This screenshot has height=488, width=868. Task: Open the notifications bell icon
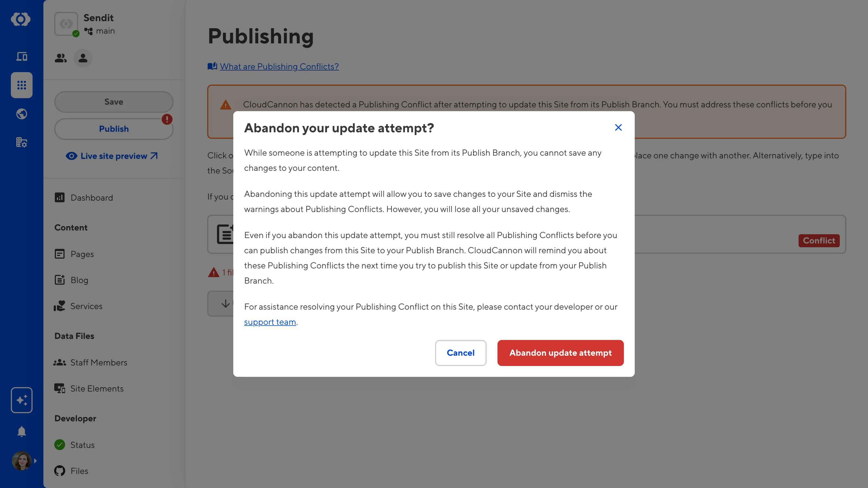22,431
